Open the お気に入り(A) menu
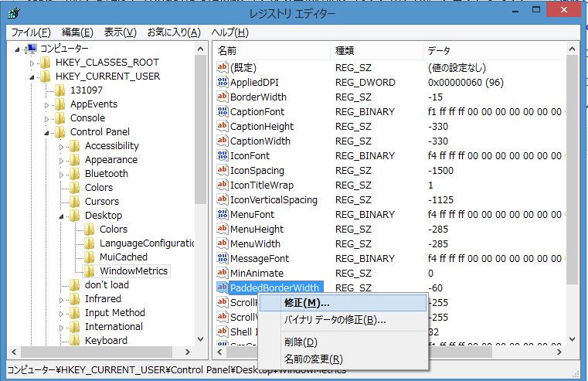Image resolution: width=588 pixels, height=381 pixels. 174,32
